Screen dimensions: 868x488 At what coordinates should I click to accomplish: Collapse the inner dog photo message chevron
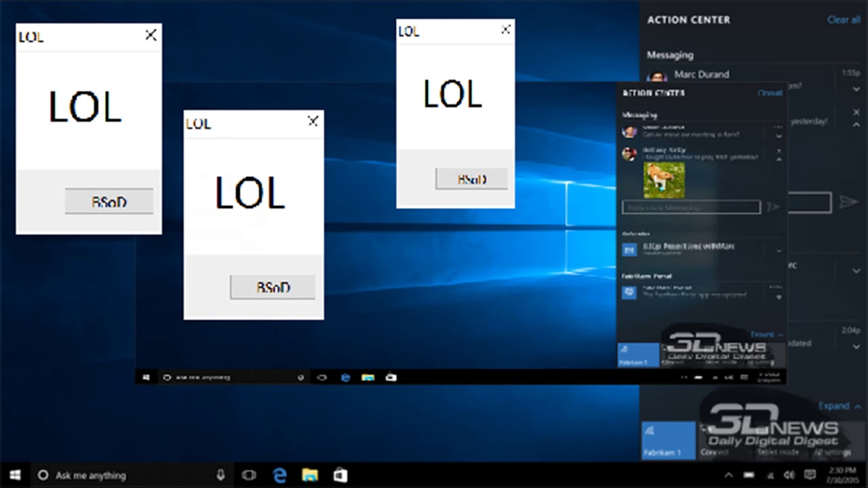tap(778, 159)
